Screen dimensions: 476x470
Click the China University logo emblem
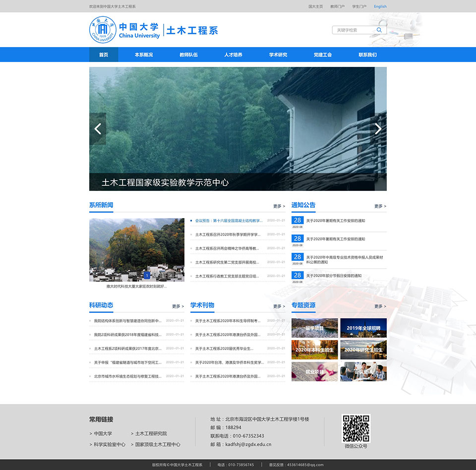103,30
